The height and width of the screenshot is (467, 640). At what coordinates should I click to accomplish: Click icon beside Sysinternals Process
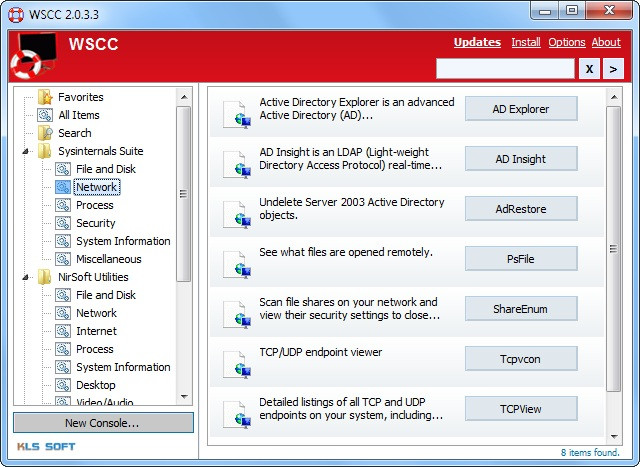pyautogui.click(x=63, y=205)
